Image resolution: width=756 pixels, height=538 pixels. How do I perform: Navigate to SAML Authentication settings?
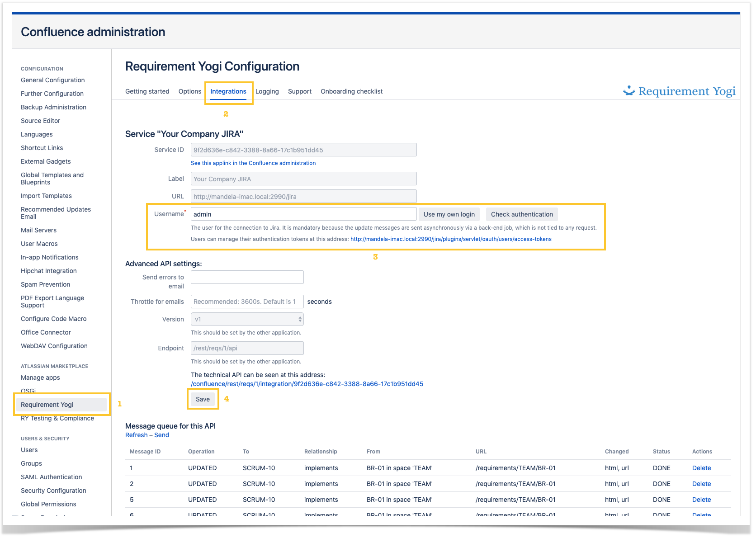coord(51,477)
